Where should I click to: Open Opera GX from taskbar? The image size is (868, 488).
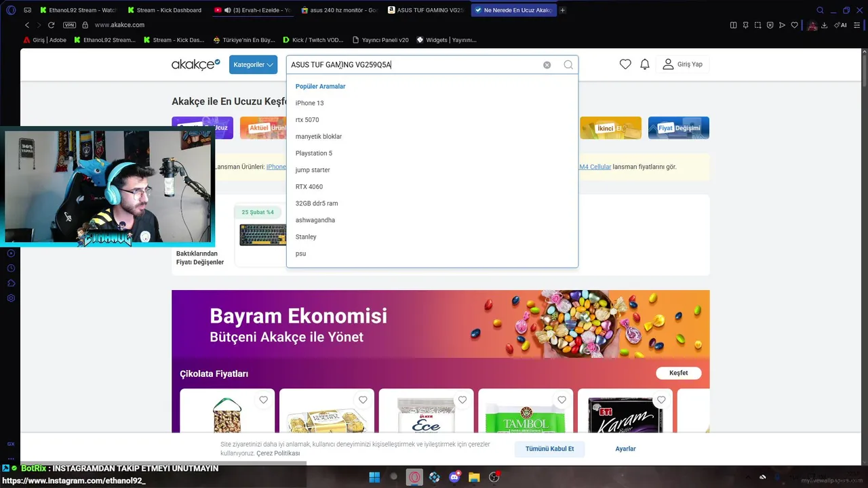click(414, 477)
